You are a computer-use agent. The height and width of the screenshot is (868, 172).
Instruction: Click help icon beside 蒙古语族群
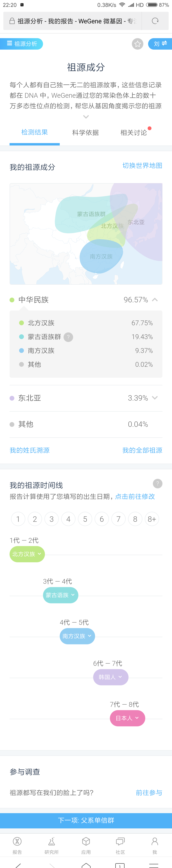click(68, 337)
